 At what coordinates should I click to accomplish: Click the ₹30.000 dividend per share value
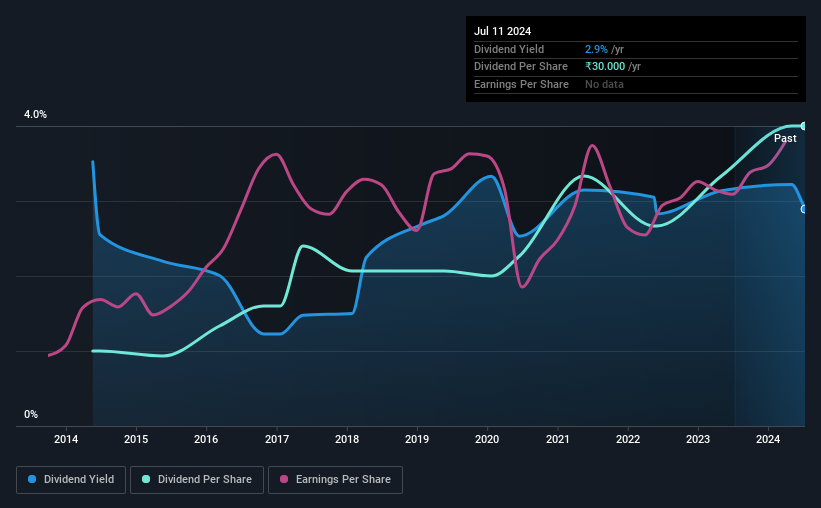coord(605,67)
